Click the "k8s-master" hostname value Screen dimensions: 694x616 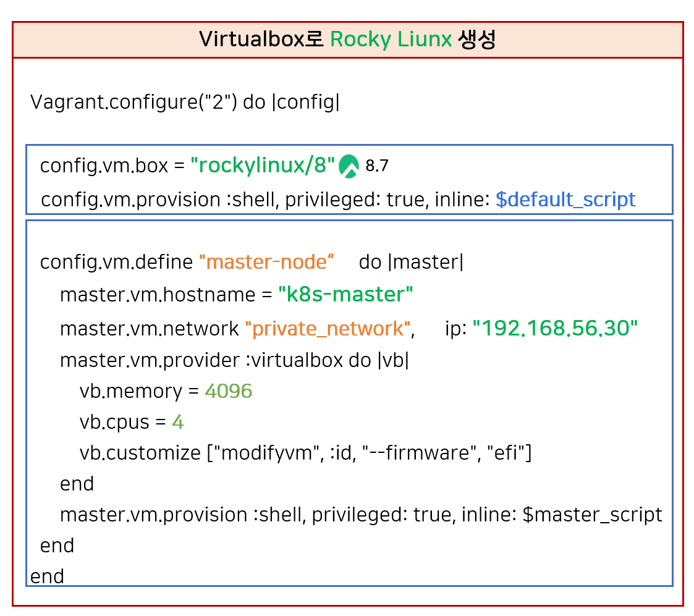[x=345, y=295]
